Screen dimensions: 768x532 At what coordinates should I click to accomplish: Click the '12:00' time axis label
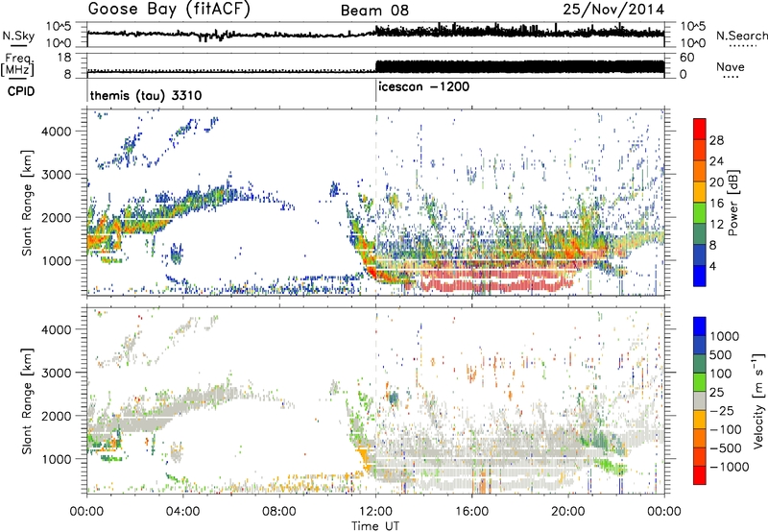[x=375, y=512]
